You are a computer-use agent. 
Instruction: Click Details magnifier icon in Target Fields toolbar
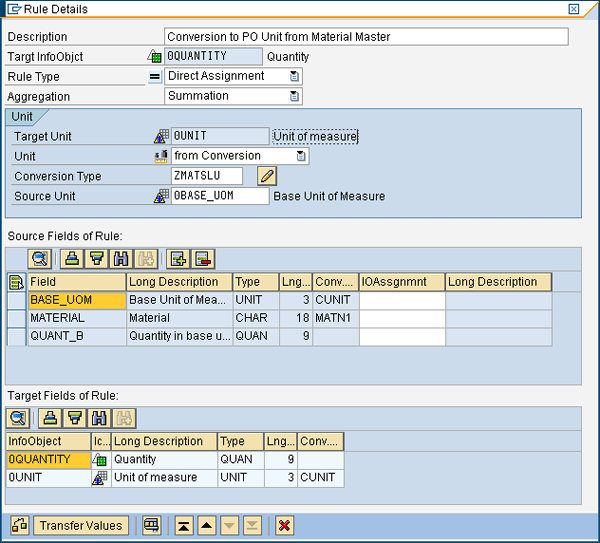[x=18, y=418]
